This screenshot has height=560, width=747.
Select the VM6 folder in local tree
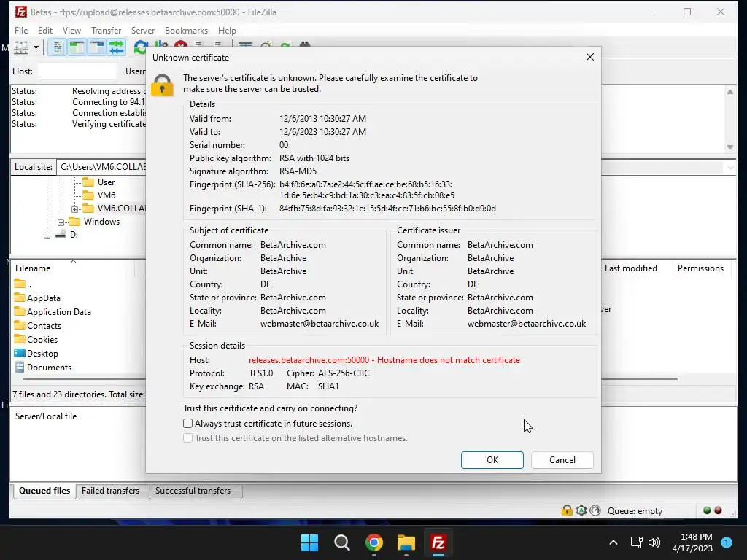107,195
